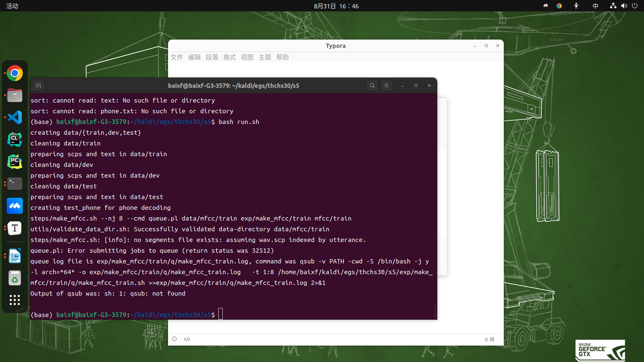This screenshot has height=362, width=644.
Task: Close the terminal window
Action: click(429, 86)
